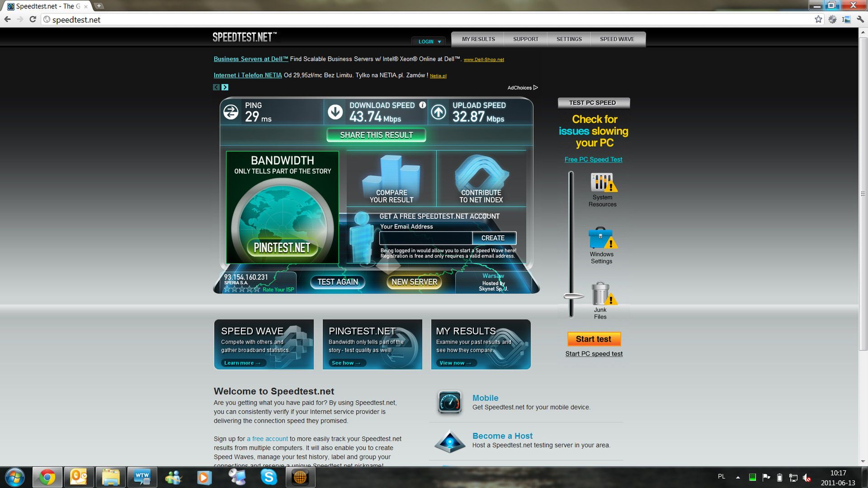Rate your ISP using the stars

(x=242, y=290)
